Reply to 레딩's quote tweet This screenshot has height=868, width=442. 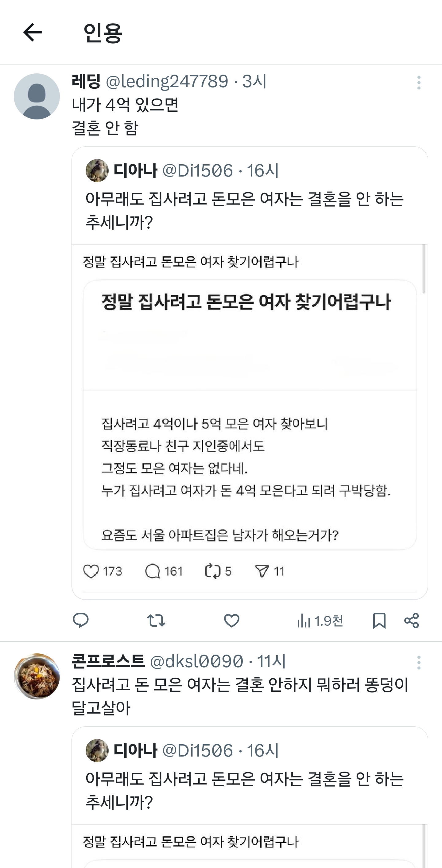click(80, 620)
